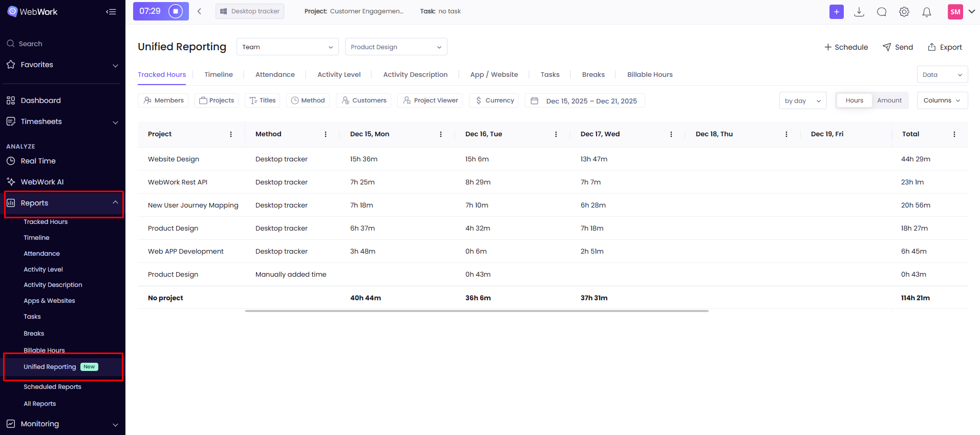Select the Hours toggle option
The height and width of the screenshot is (435, 980).
[x=854, y=100]
